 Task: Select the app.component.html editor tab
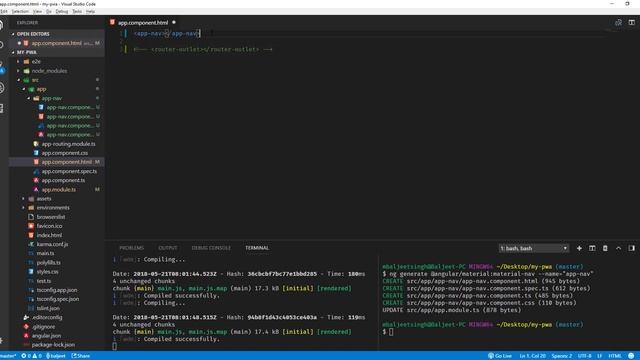(142, 22)
